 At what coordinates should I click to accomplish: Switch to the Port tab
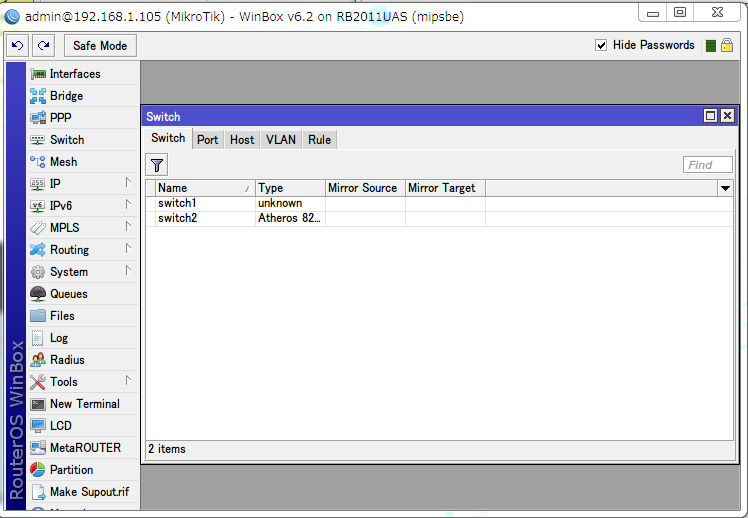(x=208, y=140)
